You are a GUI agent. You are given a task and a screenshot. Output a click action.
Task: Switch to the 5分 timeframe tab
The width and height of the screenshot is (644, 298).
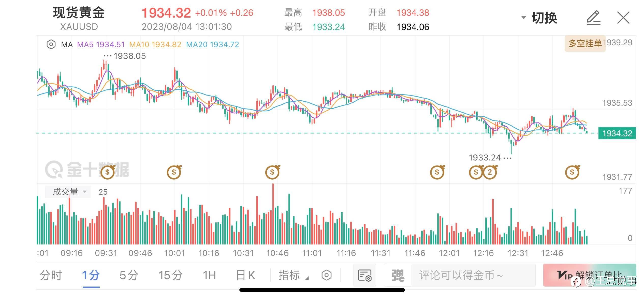[x=129, y=275]
